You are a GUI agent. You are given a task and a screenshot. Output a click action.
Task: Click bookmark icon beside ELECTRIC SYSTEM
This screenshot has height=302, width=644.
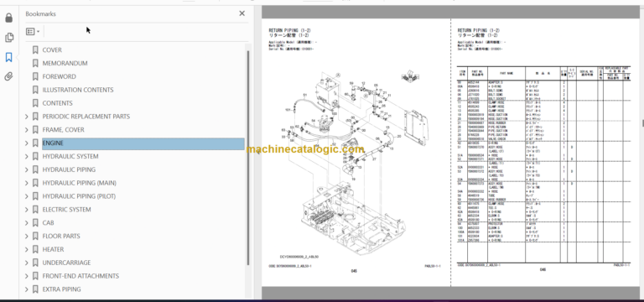tap(35, 210)
